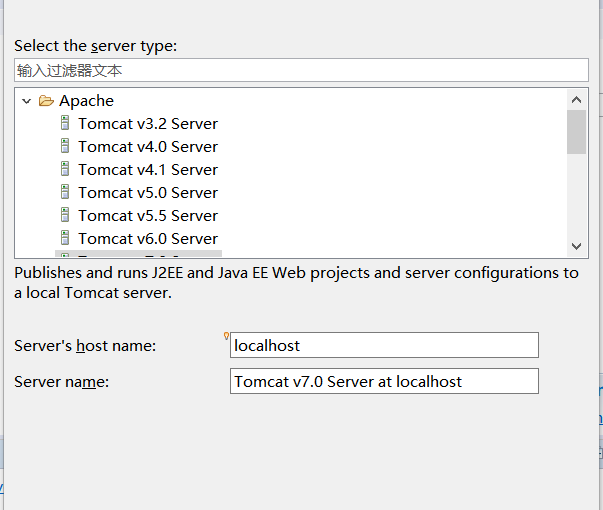Click the Tomcat v4.1 Server icon
Image resolution: width=603 pixels, height=510 pixels.
(65, 169)
